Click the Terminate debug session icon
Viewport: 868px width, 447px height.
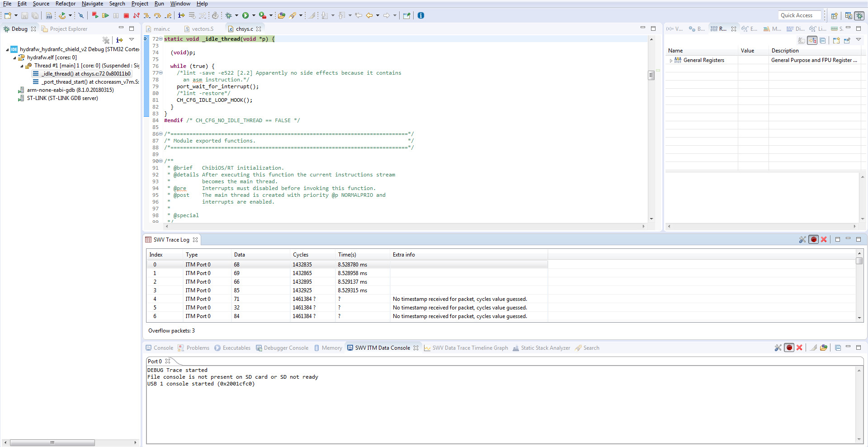point(127,15)
